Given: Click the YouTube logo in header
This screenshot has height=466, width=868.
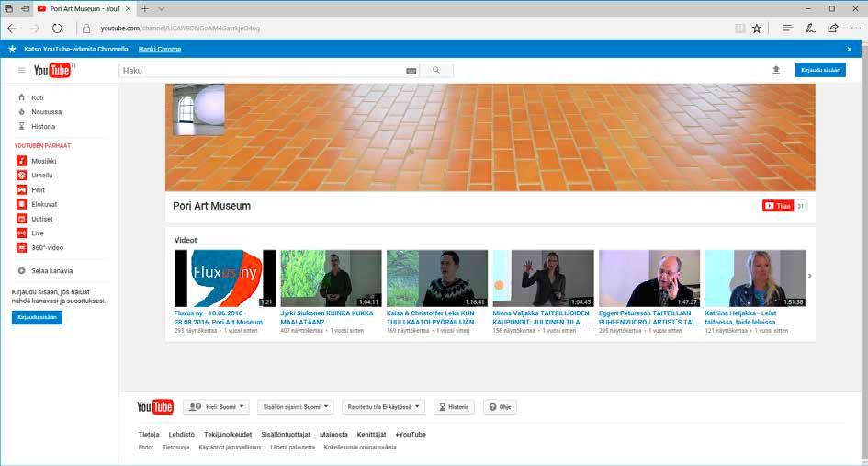Looking at the screenshot, I should point(52,71).
